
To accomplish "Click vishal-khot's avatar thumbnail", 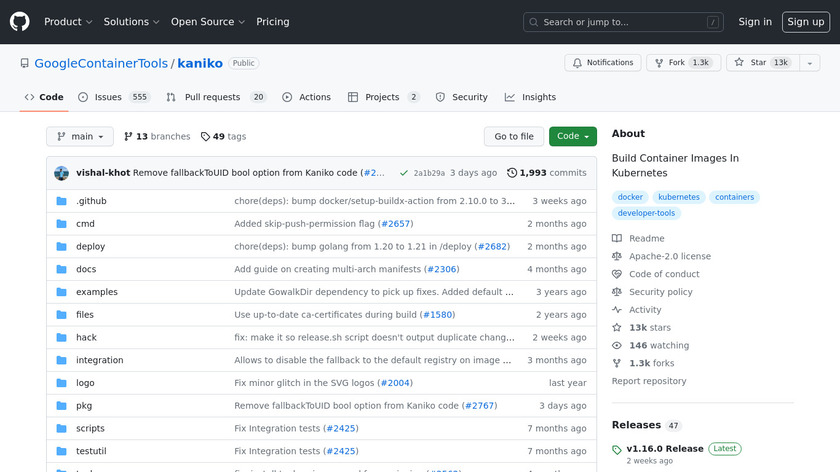I will pos(62,173).
